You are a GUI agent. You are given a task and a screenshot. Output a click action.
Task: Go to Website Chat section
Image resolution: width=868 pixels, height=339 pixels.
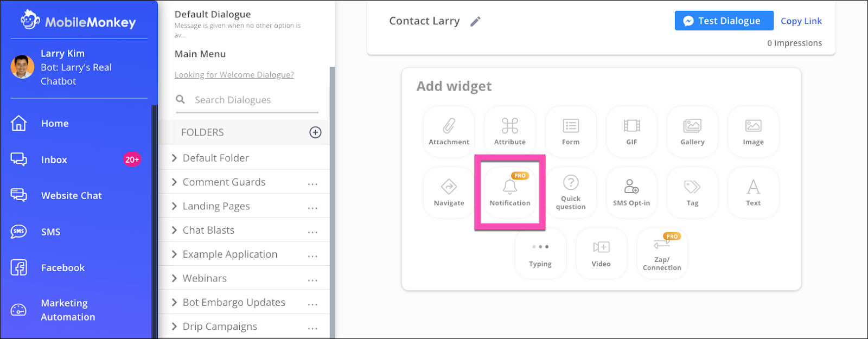pyautogui.click(x=71, y=195)
